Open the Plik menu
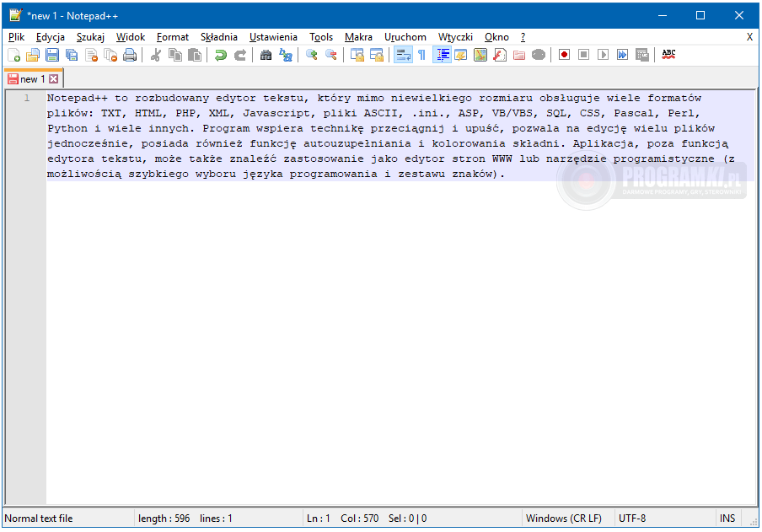Screen dimensions: 762x532 (x=17, y=37)
